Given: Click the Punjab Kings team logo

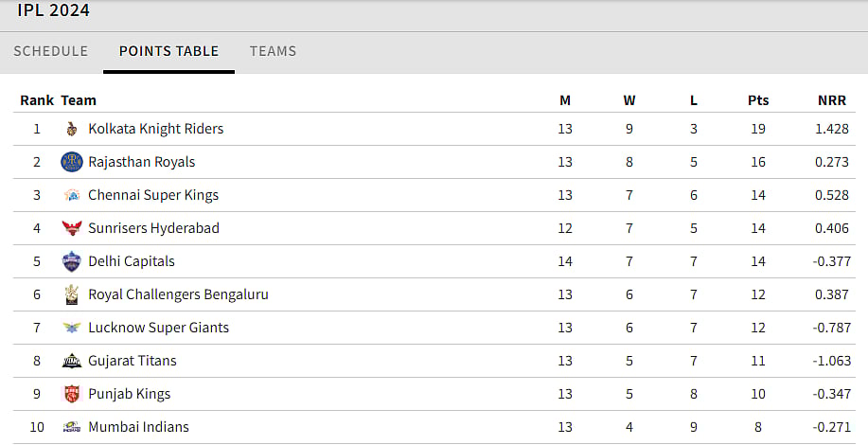Looking at the screenshot, I should point(72,394).
